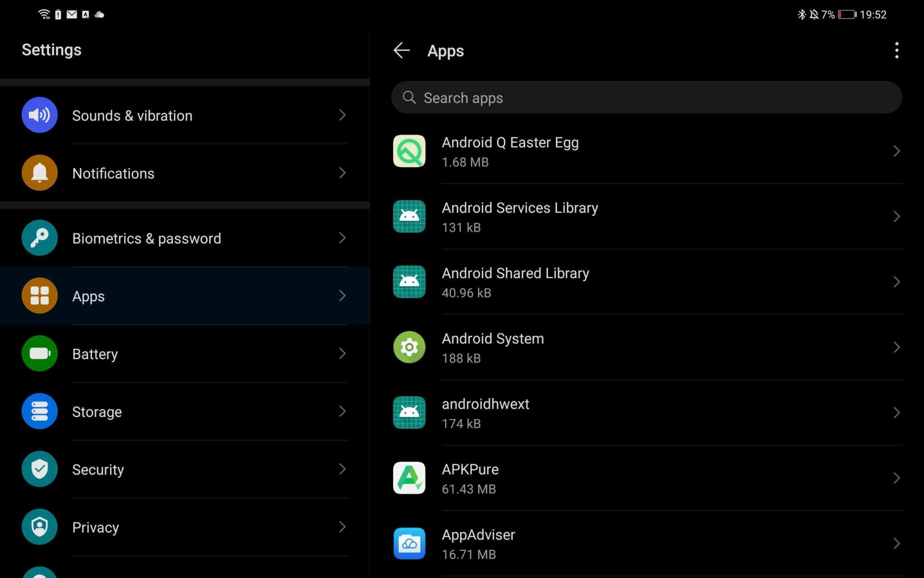
Task: Tap the back arrow in Apps screen
Action: click(401, 50)
